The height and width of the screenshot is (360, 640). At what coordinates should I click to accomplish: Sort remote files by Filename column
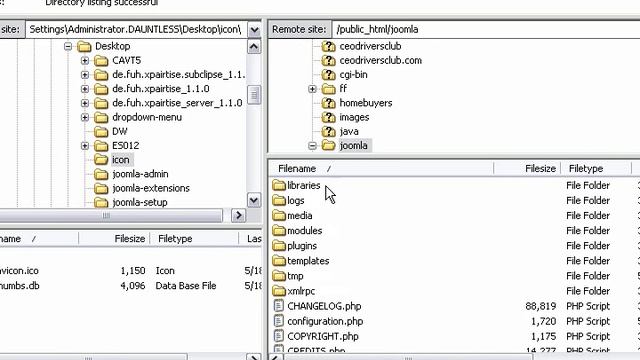click(x=381, y=169)
